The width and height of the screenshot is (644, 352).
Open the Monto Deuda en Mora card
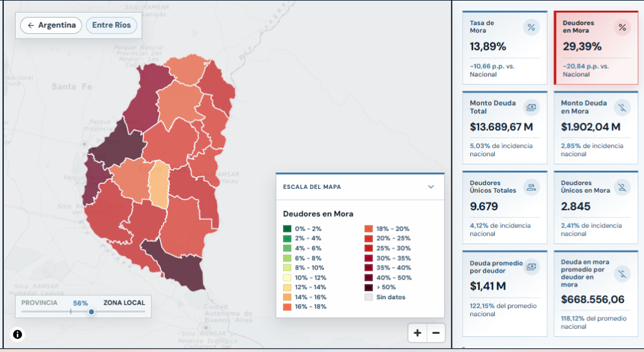click(596, 128)
